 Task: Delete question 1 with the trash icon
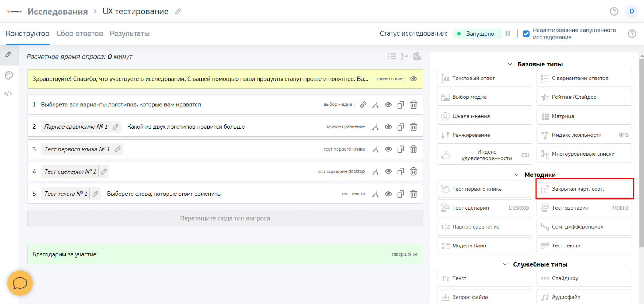tap(413, 105)
